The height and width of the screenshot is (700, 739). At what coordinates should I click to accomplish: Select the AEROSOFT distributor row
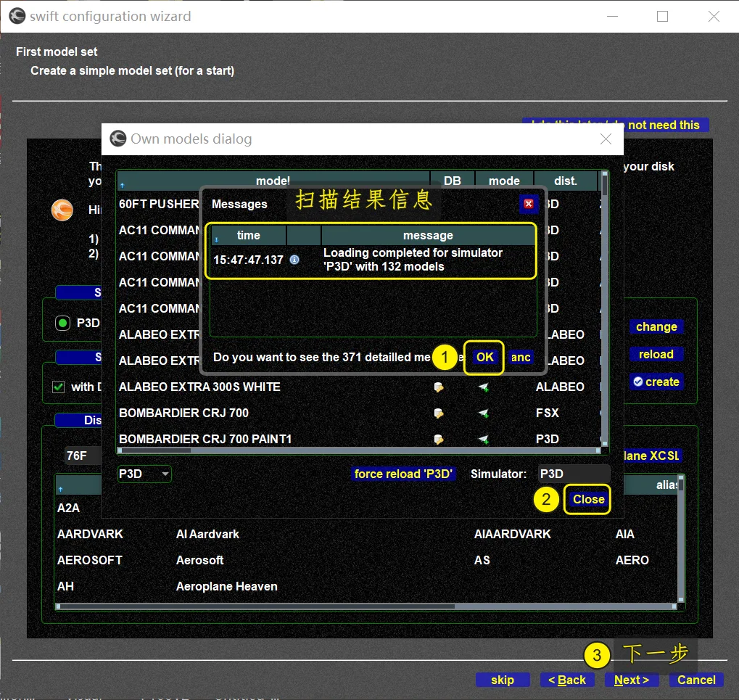tap(366, 560)
